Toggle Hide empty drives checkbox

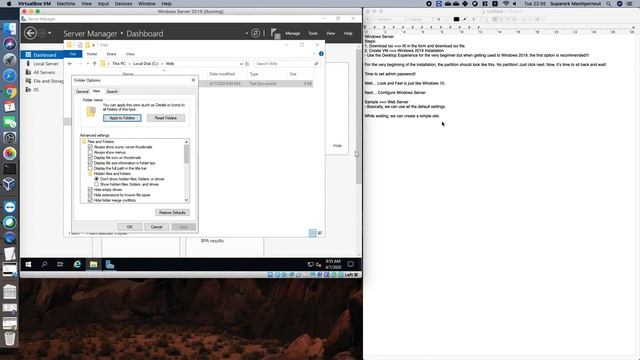click(90, 190)
